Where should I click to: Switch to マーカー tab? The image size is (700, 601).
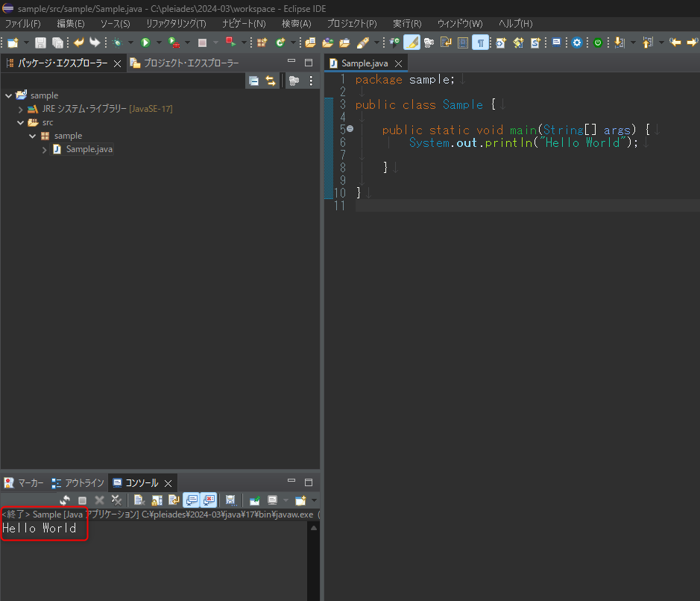pyautogui.click(x=24, y=483)
